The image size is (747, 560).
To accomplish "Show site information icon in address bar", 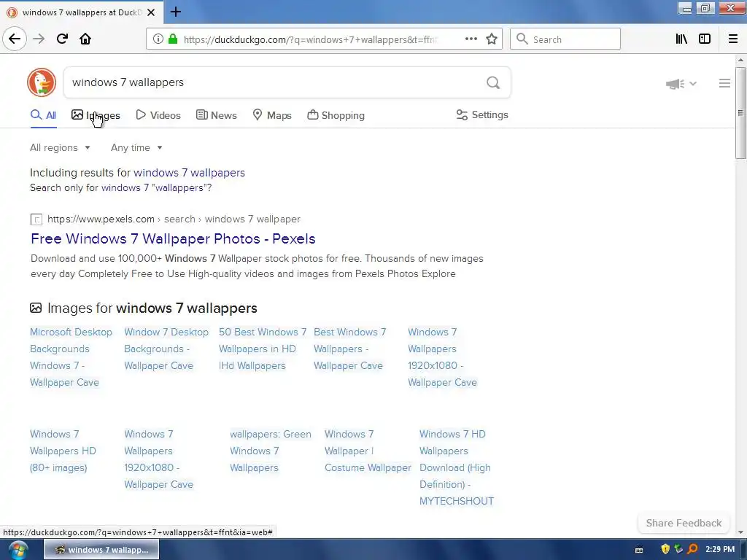I will point(158,39).
